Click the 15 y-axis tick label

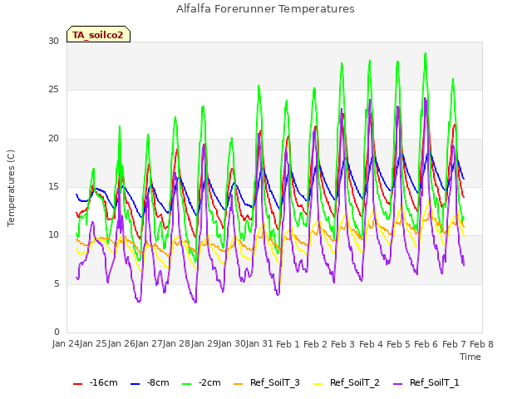pos(53,186)
